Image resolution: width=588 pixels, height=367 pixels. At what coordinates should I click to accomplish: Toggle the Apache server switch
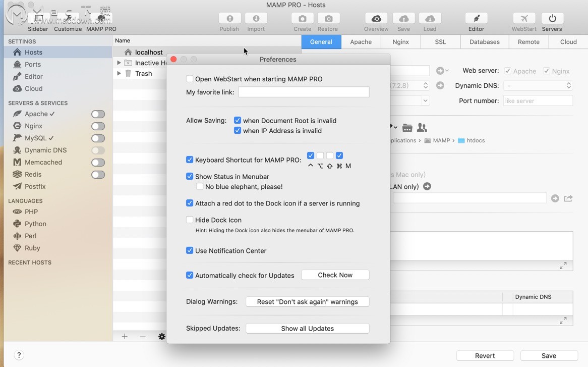click(x=98, y=114)
